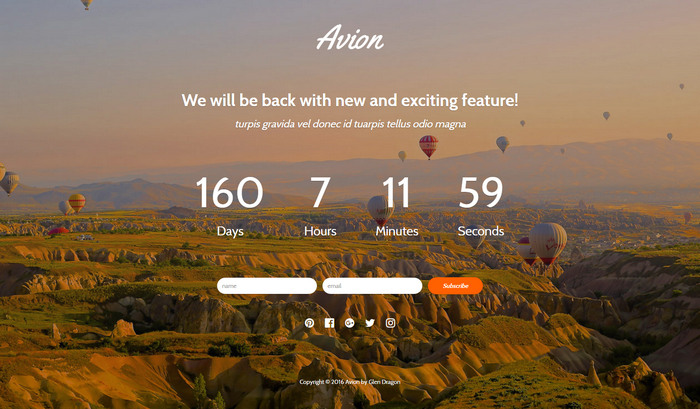The height and width of the screenshot is (409, 700).
Task: Click the 160 days countdown number
Action: [230, 192]
